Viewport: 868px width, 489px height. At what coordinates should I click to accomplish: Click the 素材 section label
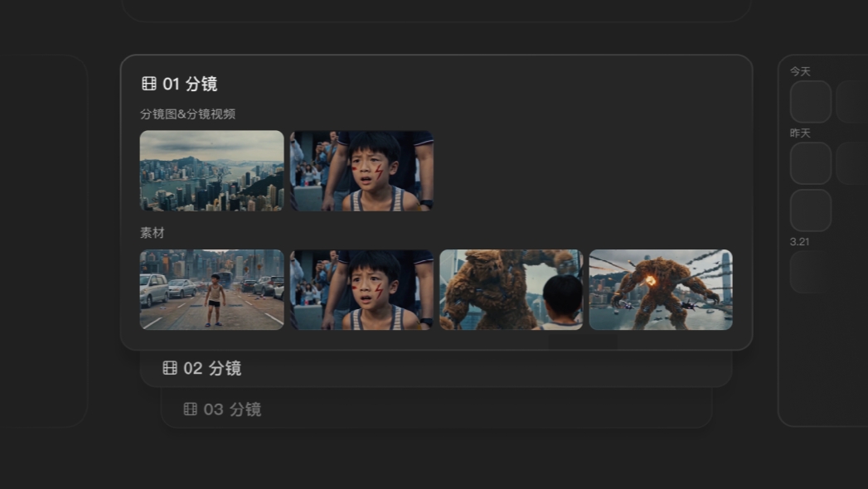pyautogui.click(x=153, y=233)
